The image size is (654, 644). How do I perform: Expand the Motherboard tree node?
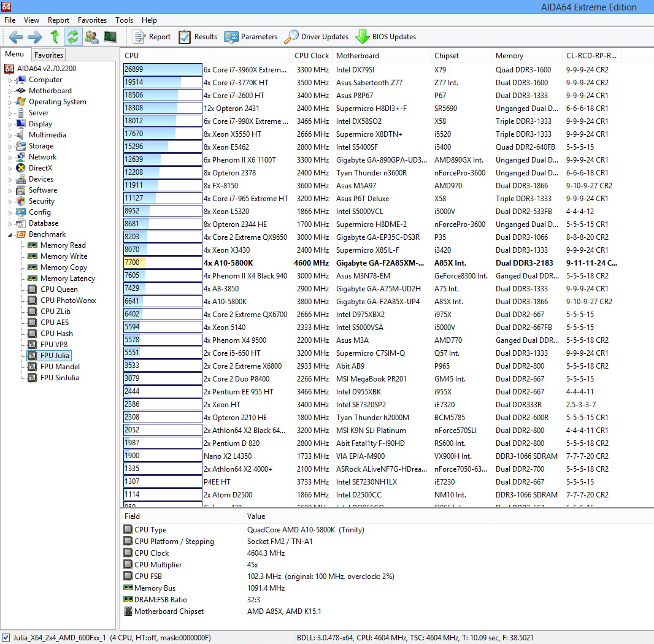coord(10,91)
